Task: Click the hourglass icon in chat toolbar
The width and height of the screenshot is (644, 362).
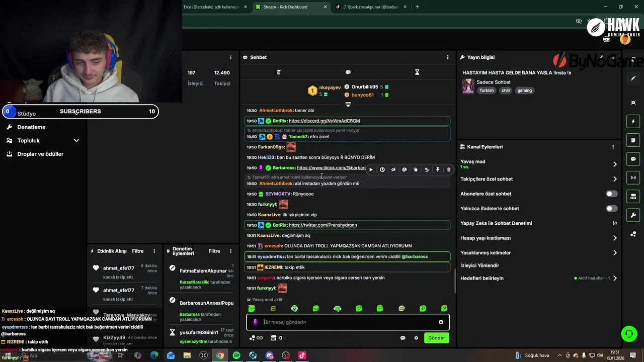Action: [417, 72]
